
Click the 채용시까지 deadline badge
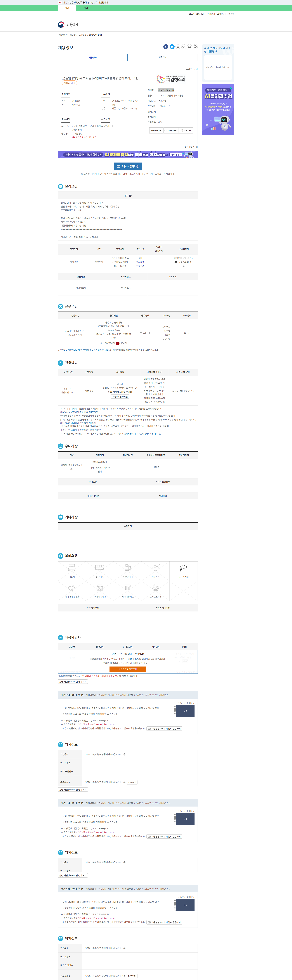(x=69, y=83)
